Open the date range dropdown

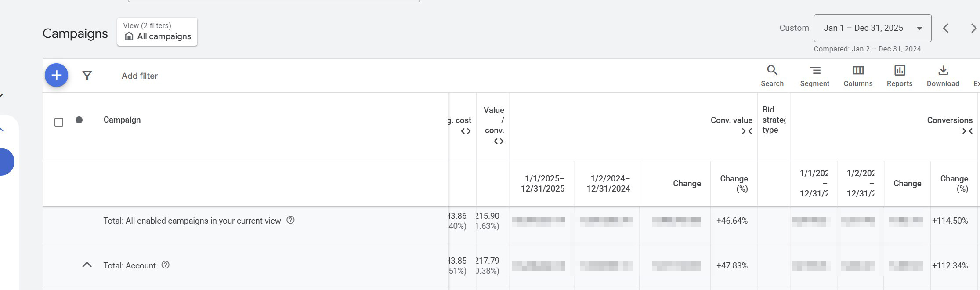[872, 28]
